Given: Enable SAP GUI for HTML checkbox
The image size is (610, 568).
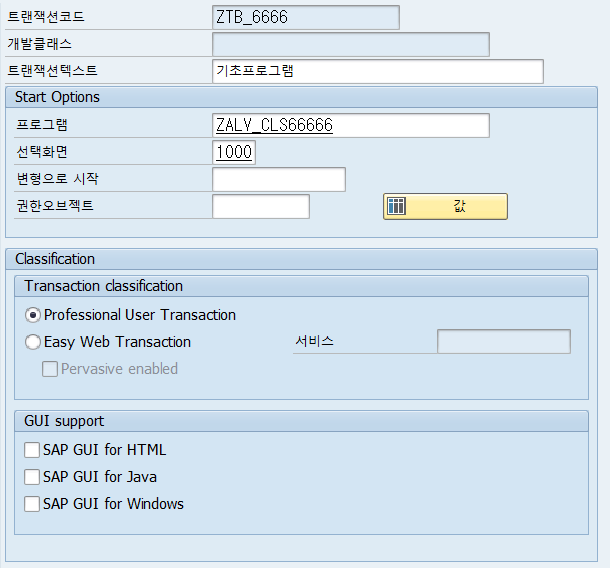Looking at the screenshot, I should tap(32, 450).
